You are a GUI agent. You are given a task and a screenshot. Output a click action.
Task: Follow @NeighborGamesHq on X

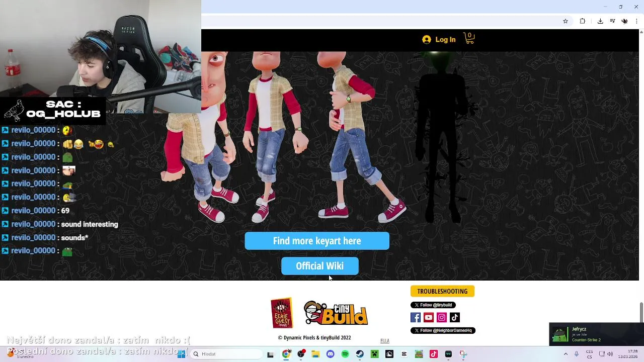coord(443,330)
